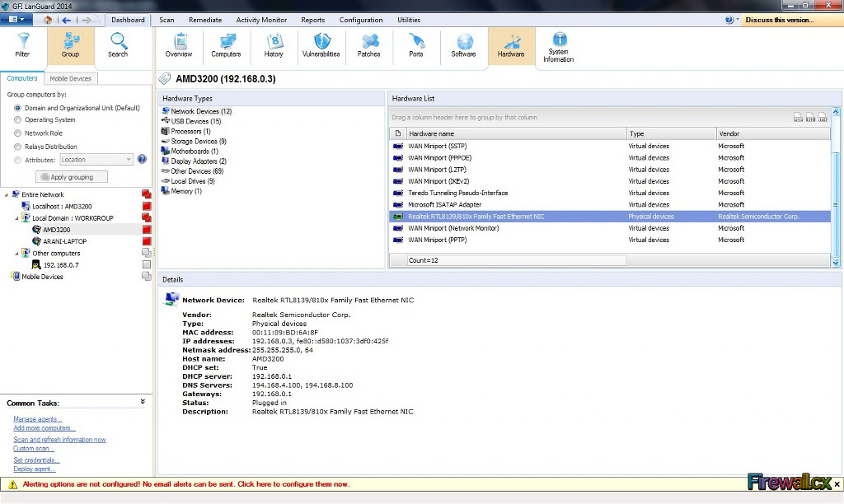Open the Software view
Screen dimensions: 844x504
coord(463,45)
